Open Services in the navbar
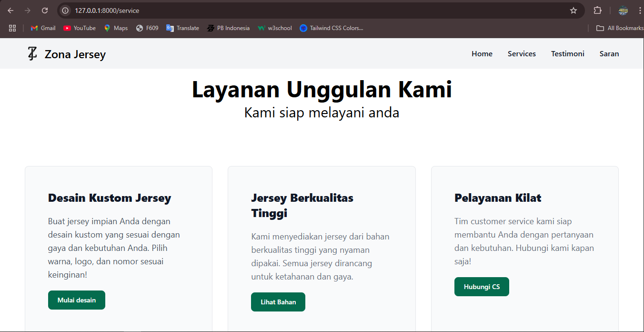The height and width of the screenshot is (332, 644). pyautogui.click(x=522, y=54)
